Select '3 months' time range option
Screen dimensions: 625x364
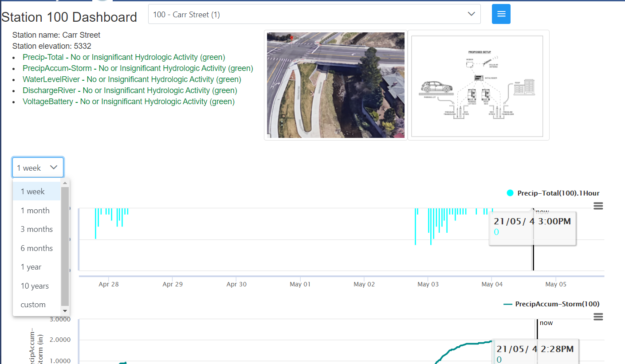pos(36,229)
